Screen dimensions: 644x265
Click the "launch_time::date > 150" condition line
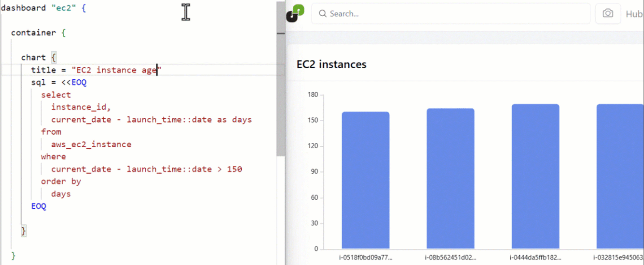[147, 169]
